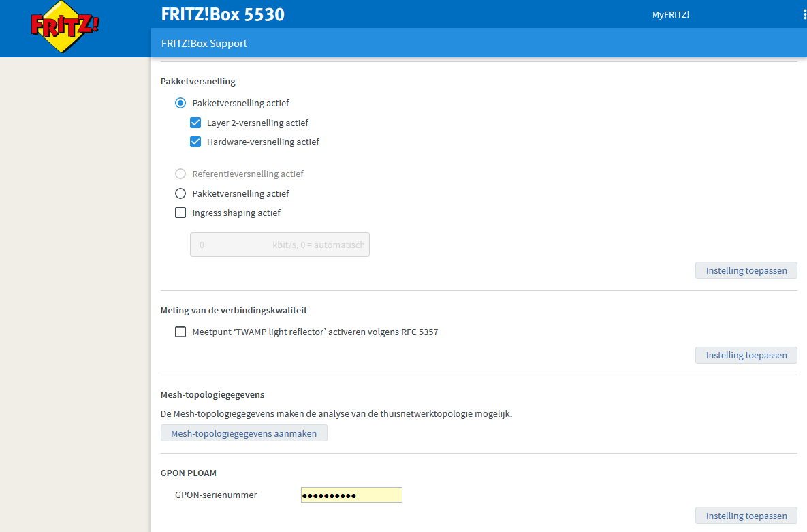Click the FRITZ!Box 5530 title
The image size is (807, 532).
(223, 14)
